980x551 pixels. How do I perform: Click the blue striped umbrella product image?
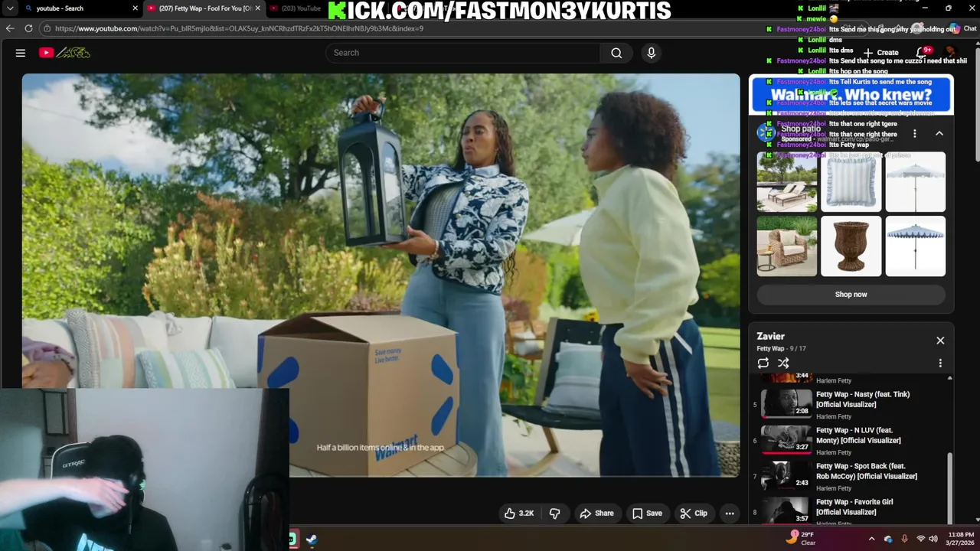(915, 246)
